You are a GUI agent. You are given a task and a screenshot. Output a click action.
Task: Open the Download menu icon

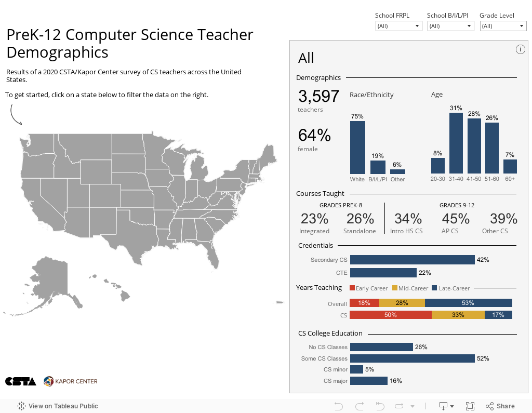click(x=446, y=406)
